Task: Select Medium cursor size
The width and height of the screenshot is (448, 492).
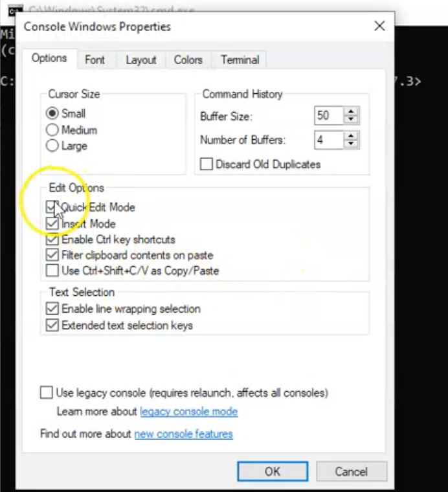Action: pos(52,130)
